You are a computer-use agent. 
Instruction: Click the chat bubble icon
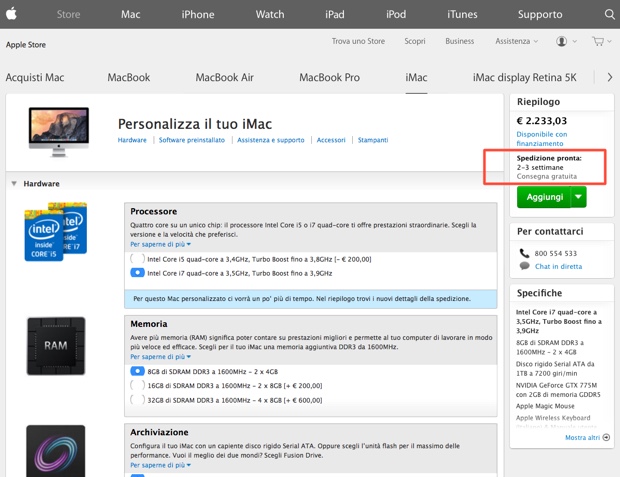[525, 266]
